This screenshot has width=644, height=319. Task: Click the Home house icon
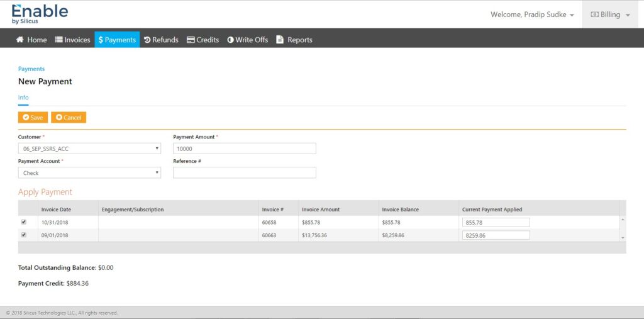pos(19,40)
